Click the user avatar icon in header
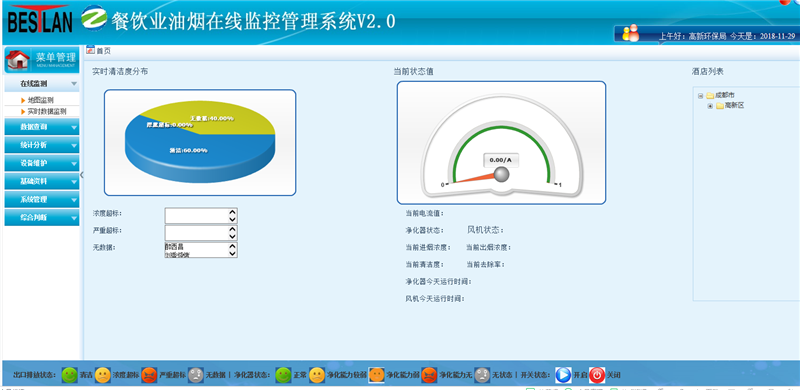800x390 pixels. [x=631, y=33]
